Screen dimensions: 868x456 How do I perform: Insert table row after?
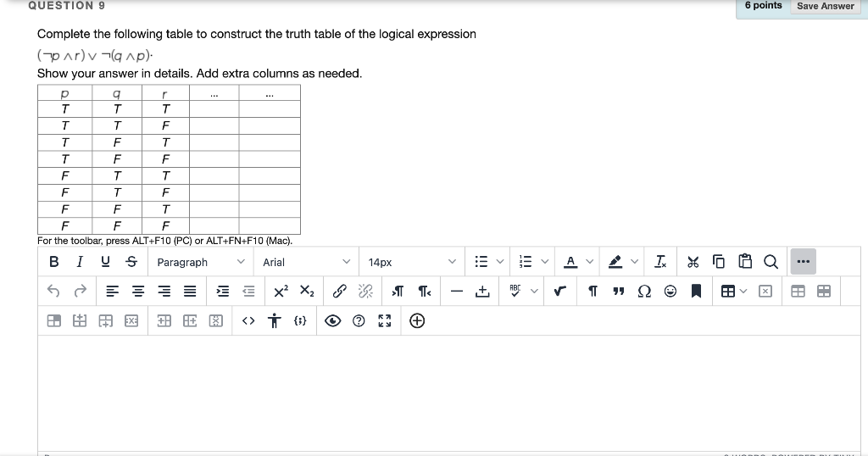pyautogui.click(x=106, y=321)
